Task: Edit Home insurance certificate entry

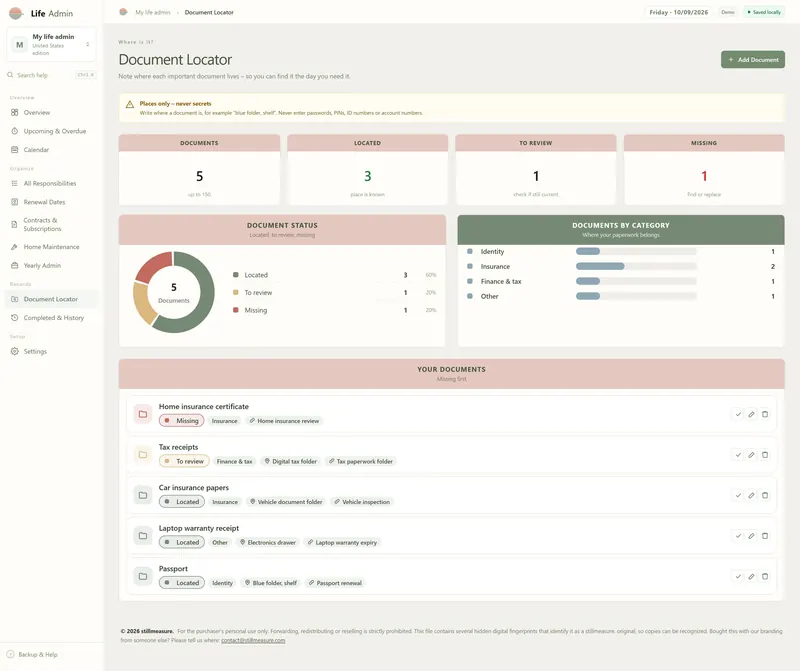Action: (x=751, y=414)
